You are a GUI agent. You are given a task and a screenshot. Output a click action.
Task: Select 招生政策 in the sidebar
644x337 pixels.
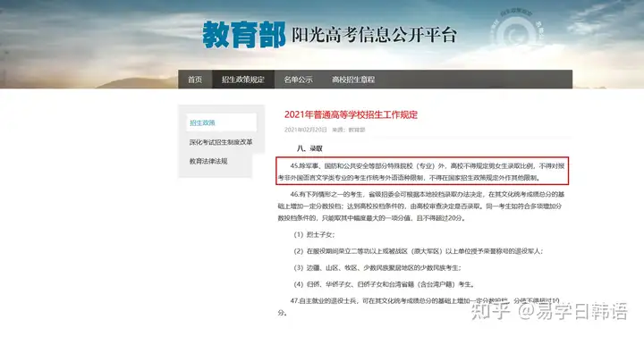[x=222, y=122]
